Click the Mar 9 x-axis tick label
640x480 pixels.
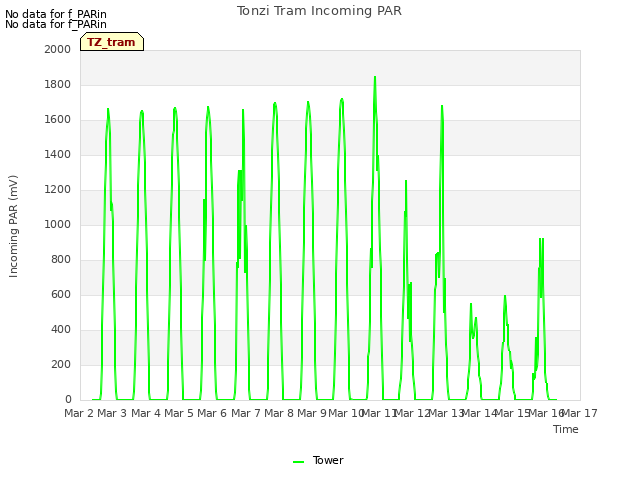(x=312, y=413)
